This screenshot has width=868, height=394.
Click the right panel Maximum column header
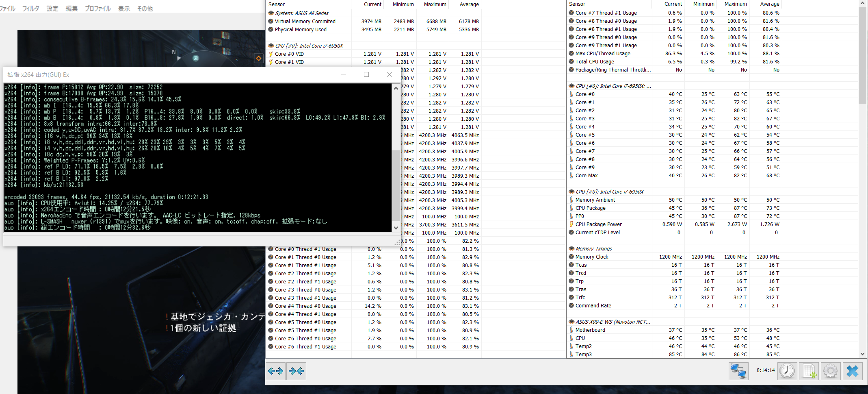pyautogui.click(x=733, y=4)
